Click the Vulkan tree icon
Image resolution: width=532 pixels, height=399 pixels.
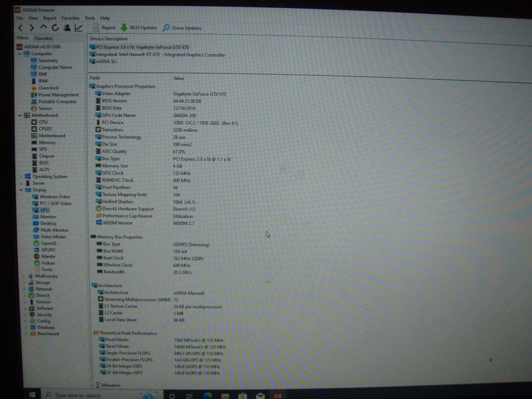pos(37,263)
